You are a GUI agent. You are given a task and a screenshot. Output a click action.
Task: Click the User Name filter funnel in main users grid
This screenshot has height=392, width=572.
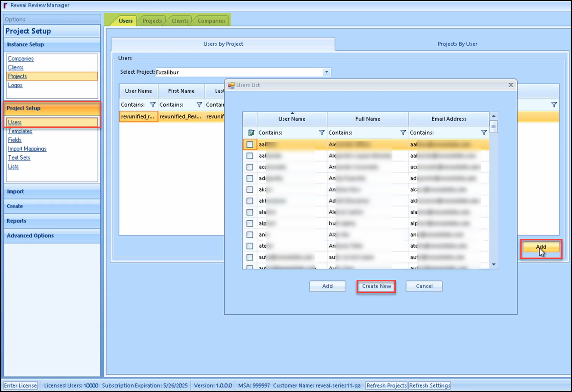click(153, 104)
